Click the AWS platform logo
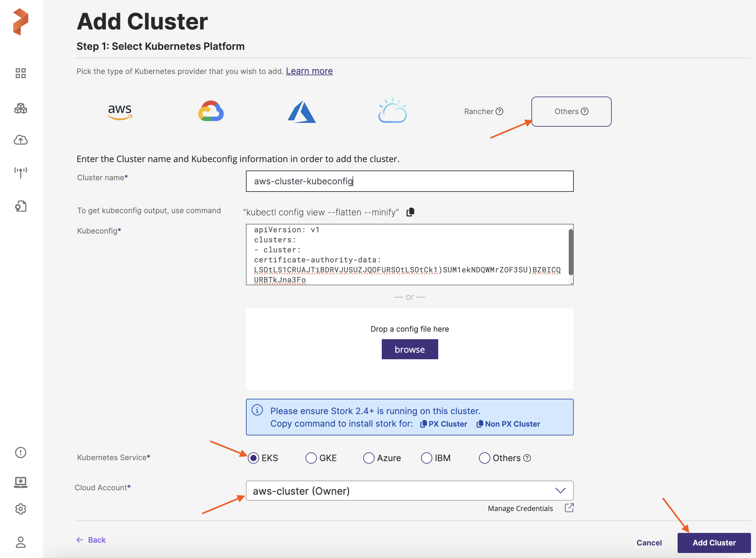Image resolution: width=756 pixels, height=558 pixels. pos(120,112)
